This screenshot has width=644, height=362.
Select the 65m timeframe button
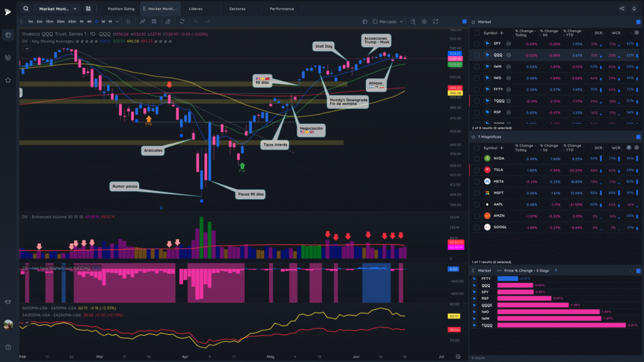point(72,22)
